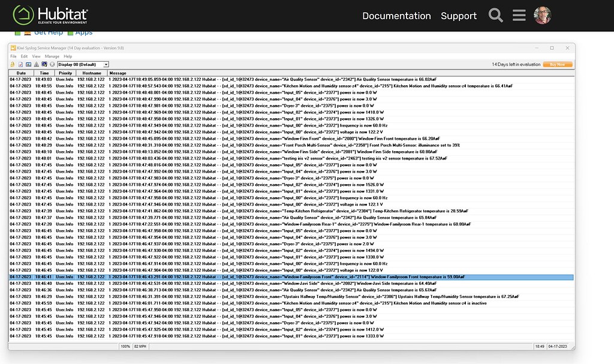Open the Hubitat search icon
Image resolution: width=614 pixels, height=364 pixels.
495,15
